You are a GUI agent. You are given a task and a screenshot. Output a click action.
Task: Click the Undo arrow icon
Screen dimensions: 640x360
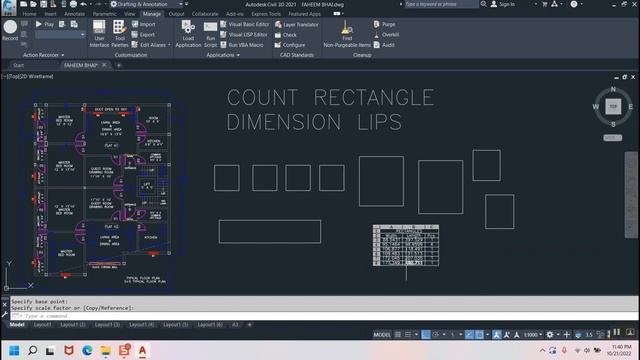[83, 4]
